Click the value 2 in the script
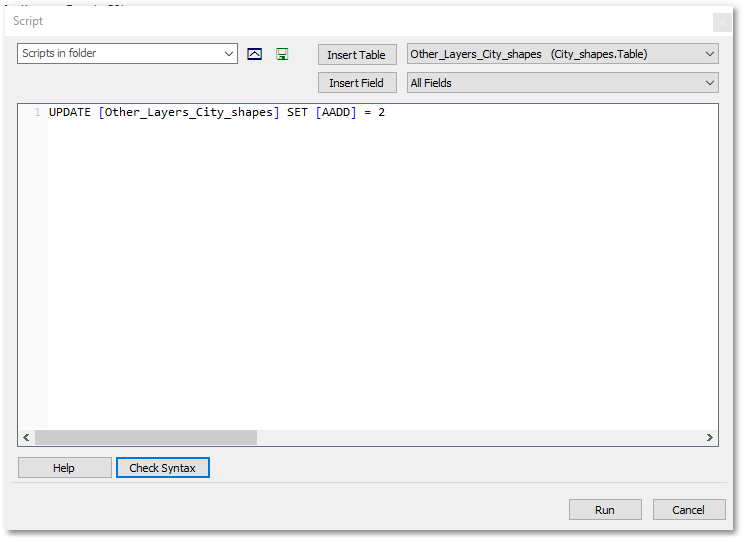The width and height of the screenshot is (744, 541). (381, 112)
